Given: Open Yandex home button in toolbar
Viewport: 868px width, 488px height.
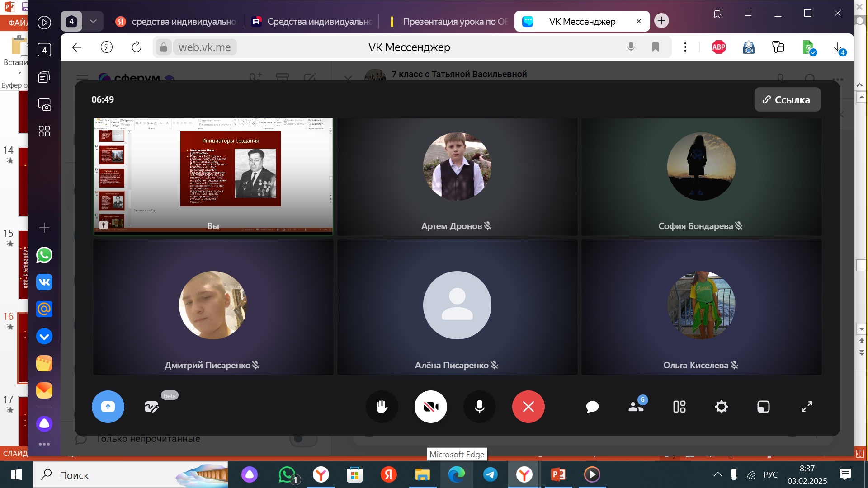Looking at the screenshot, I should (107, 47).
